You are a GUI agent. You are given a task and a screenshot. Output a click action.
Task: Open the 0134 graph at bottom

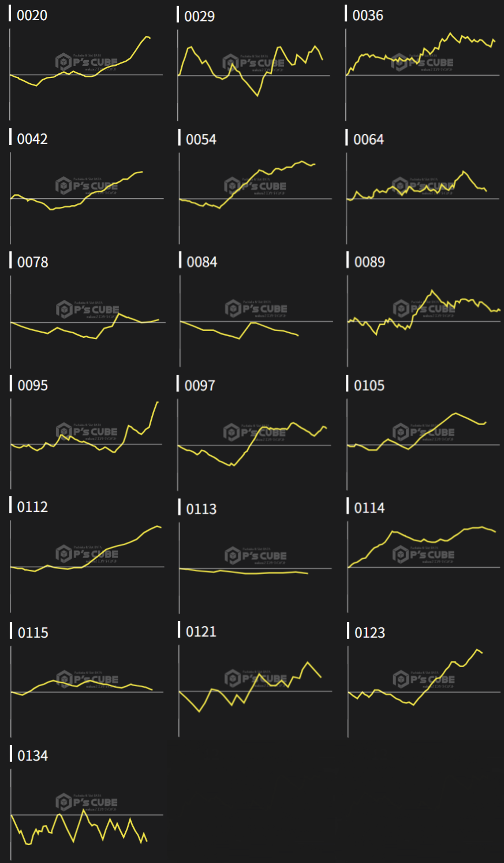tap(87, 814)
